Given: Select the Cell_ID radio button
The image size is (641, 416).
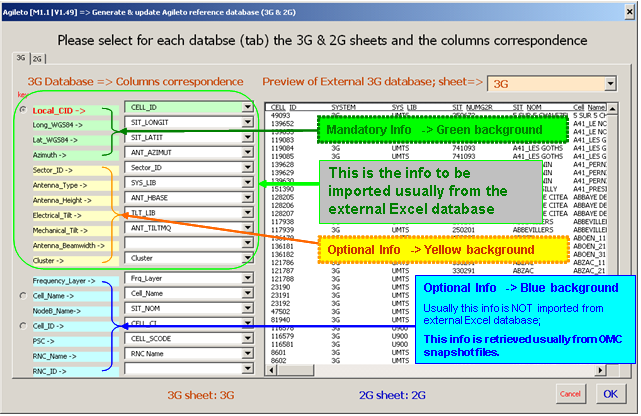Looking at the screenshot, I should click(x=22, y=325).
